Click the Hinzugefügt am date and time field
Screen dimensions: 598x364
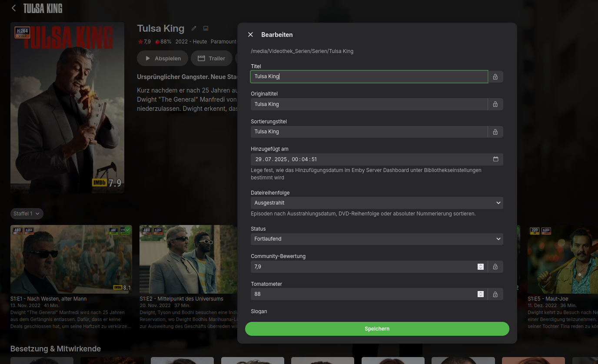377,159
